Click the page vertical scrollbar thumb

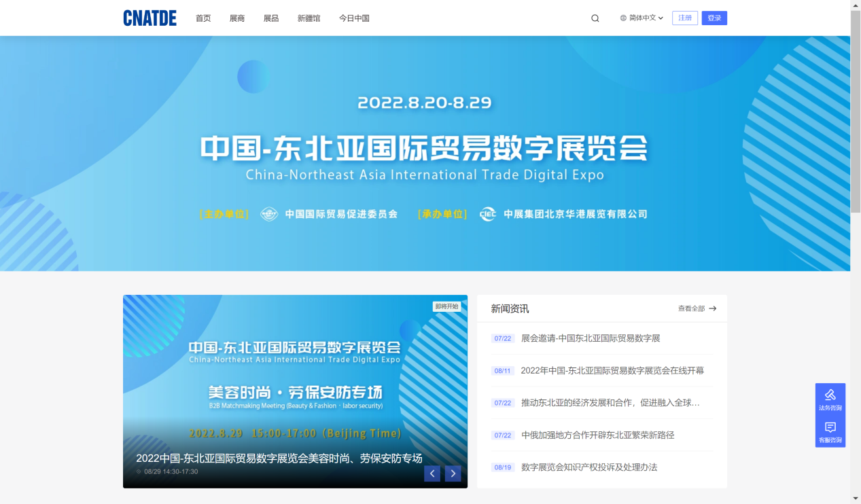tap(856, 112)
